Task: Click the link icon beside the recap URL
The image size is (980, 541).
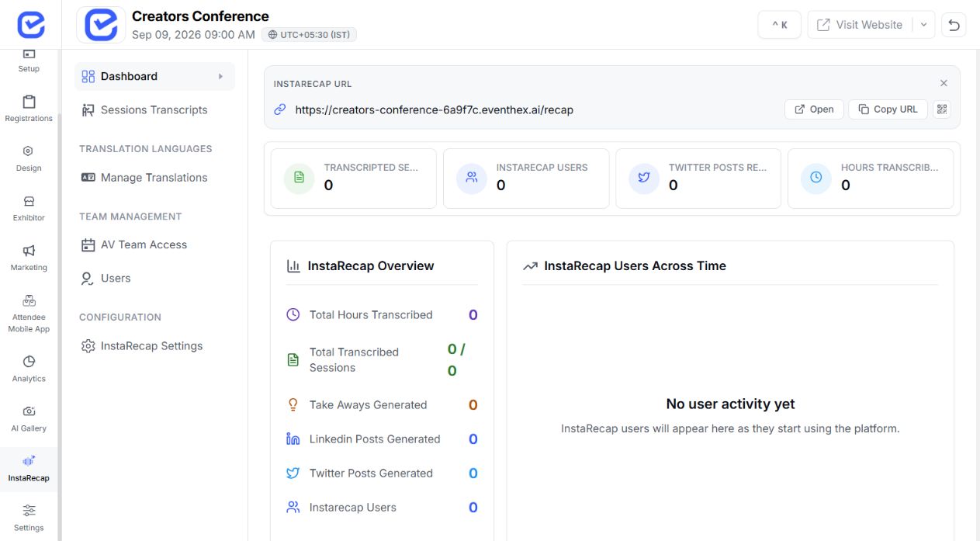Action: (x=280, y=109)
